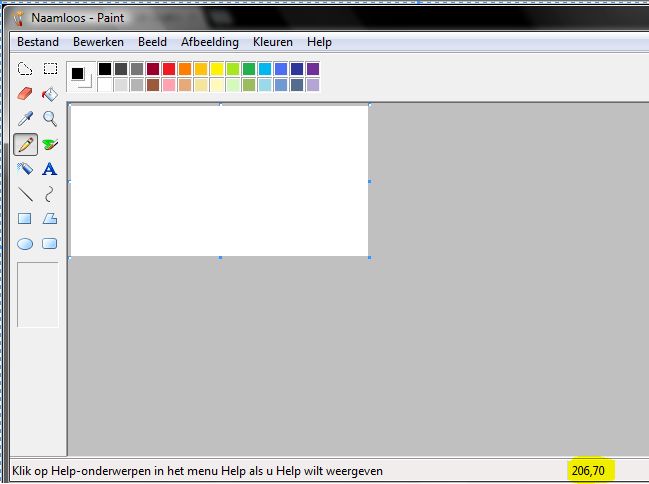Choose the Rounded Rectangle tool
Screen dimensions: 649x484
pyautogui.click(x=50, y=243)
